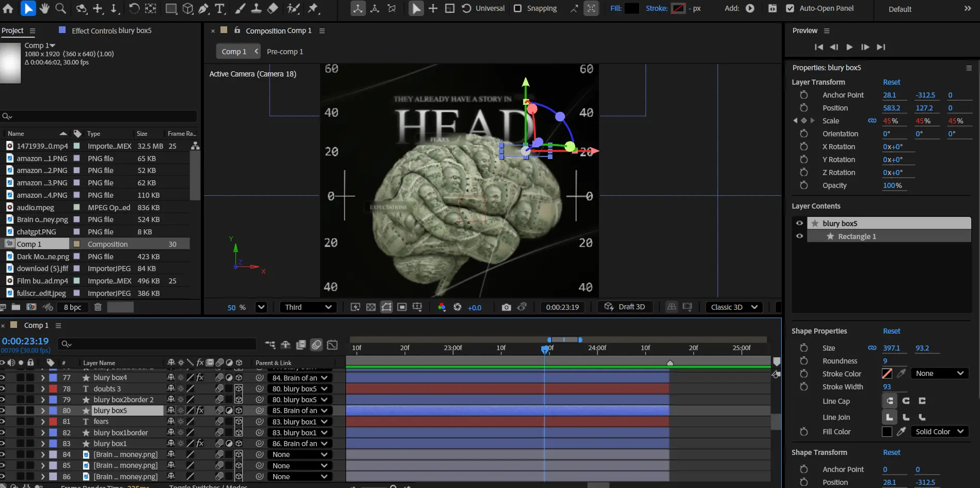Toggle the Snapping checkbox
The width and height of the screenshot is (980, 488).
tap(517, 8)
